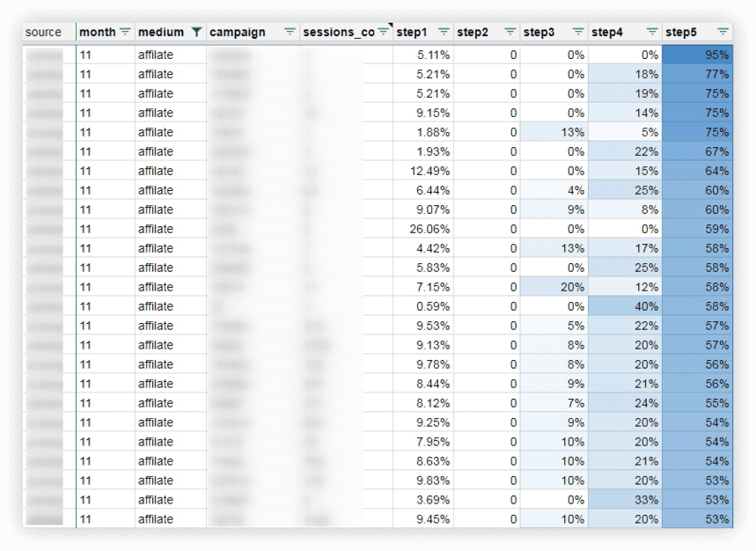
Task: Click the campaign header label
Action: 238,33
